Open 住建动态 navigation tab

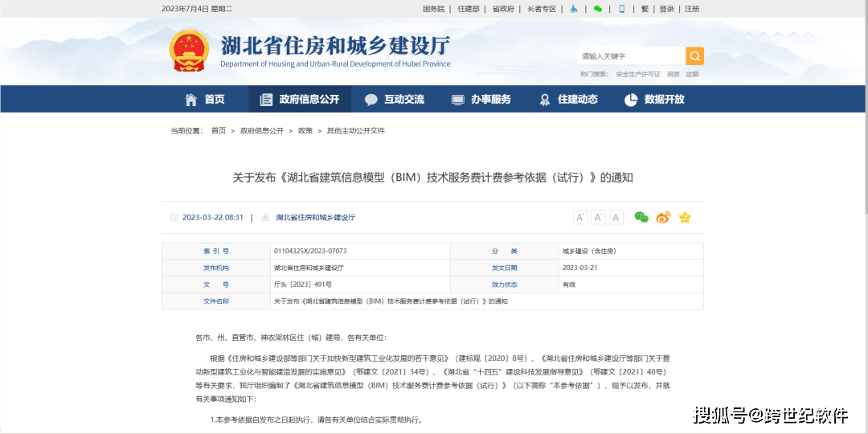pos(578,100)
